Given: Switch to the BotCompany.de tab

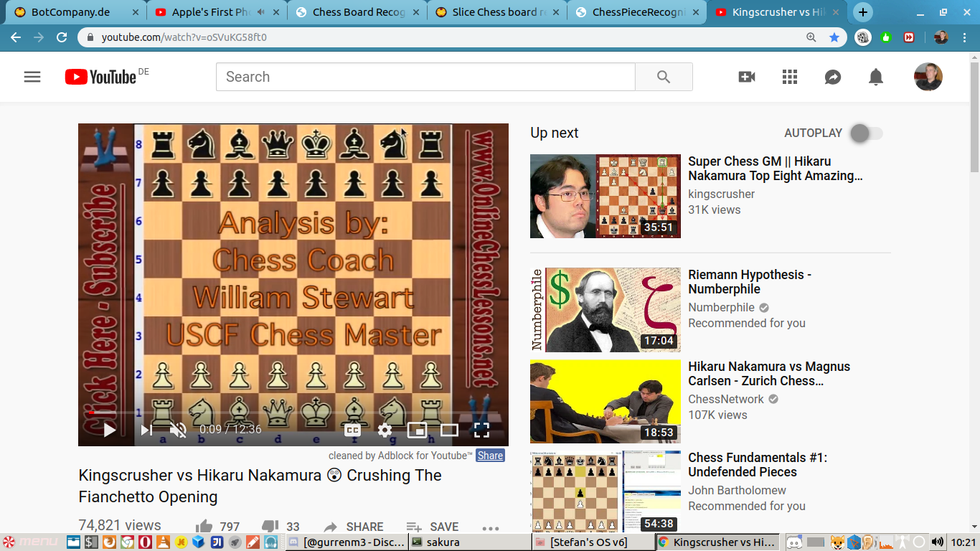Looking at the screenshot, I should pyautogui.click(x=72, y=12).
